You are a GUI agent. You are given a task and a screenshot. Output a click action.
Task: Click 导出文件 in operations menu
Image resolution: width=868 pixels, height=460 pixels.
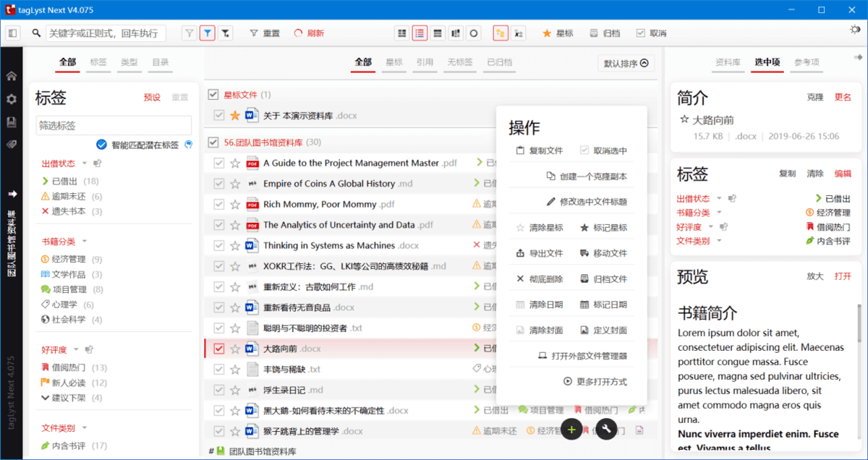click(540, 254)
